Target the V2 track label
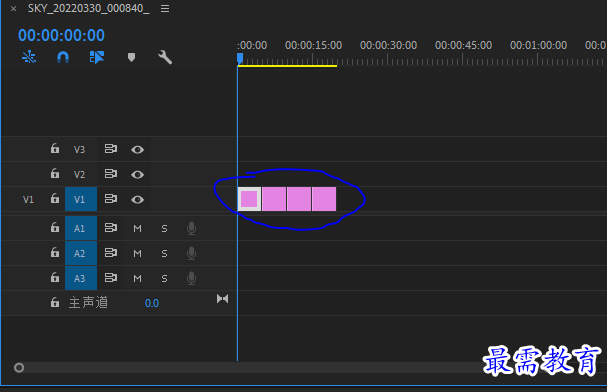Viewport: 607px width, 392px height. tap(79, 175)
